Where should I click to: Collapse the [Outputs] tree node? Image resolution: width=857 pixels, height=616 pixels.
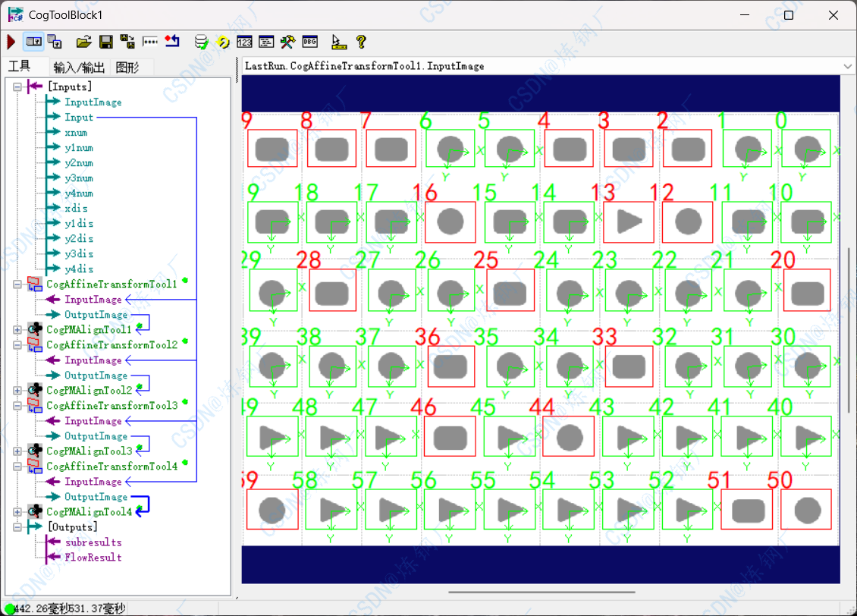[x=17, y=527]
